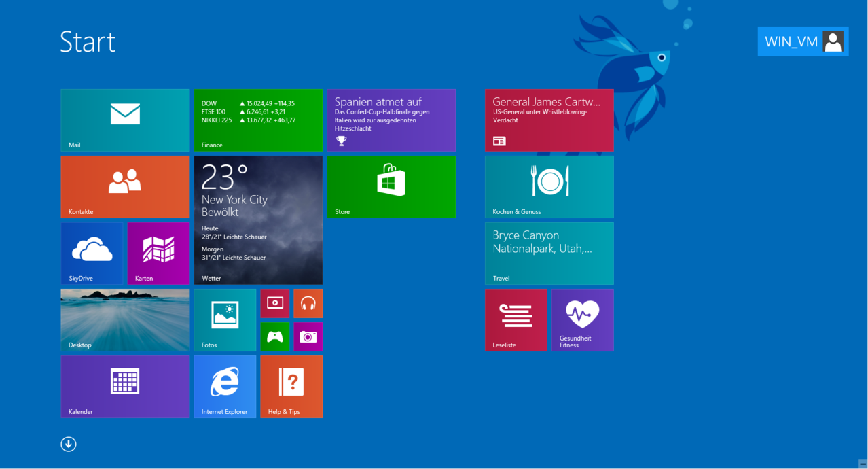Launch Internet Explorer

point(225,386)
